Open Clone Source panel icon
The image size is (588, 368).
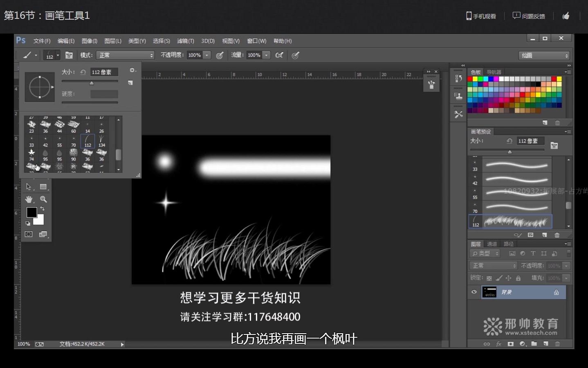[458, 96]
